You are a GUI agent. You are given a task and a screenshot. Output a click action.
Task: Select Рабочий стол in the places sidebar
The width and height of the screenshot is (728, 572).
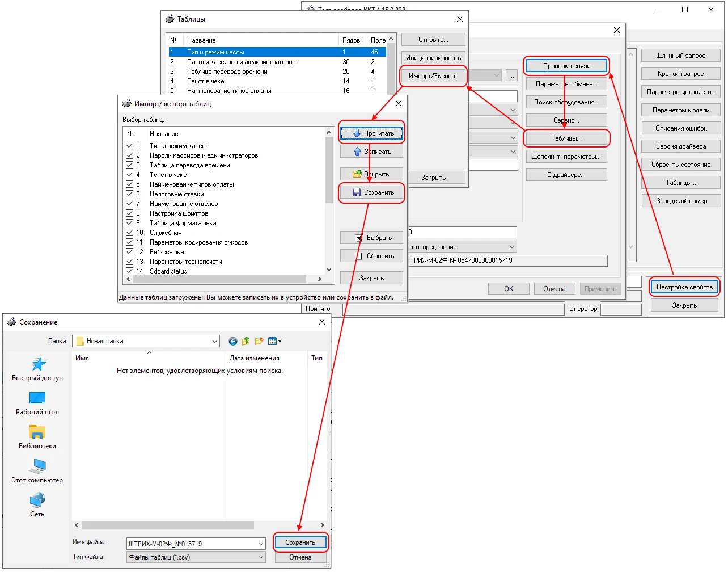point(37,403)
